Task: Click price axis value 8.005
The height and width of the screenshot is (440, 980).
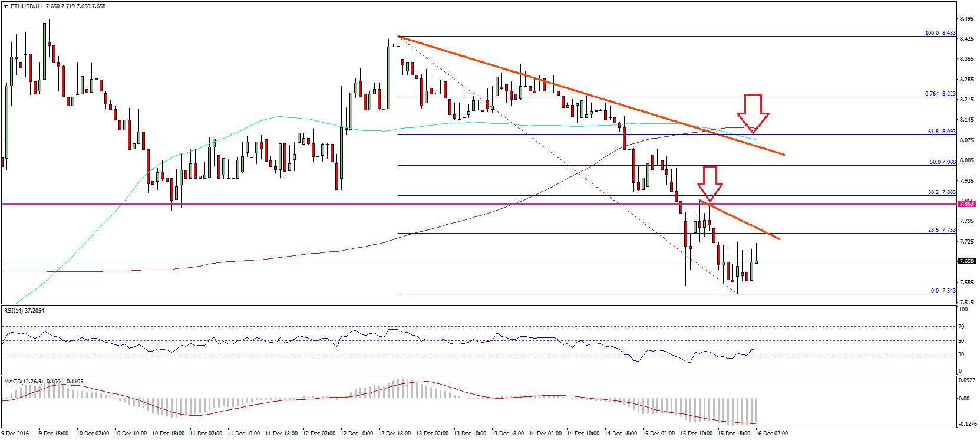Action: (x=966, y=160)
